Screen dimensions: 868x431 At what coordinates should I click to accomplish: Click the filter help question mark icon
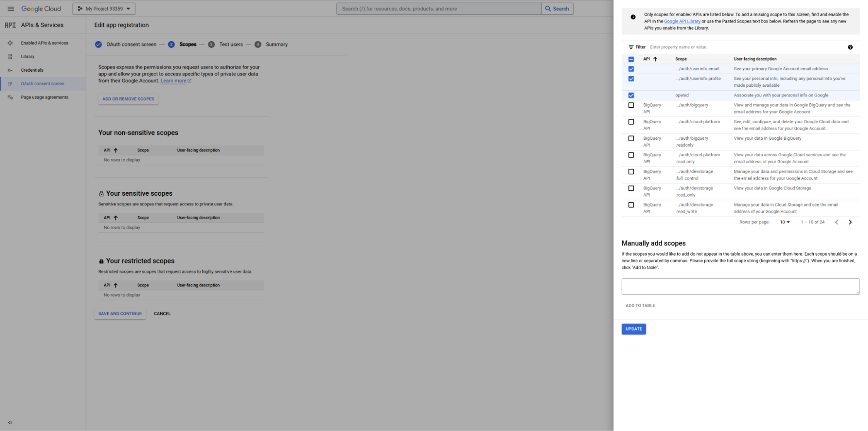pos(850,47)
